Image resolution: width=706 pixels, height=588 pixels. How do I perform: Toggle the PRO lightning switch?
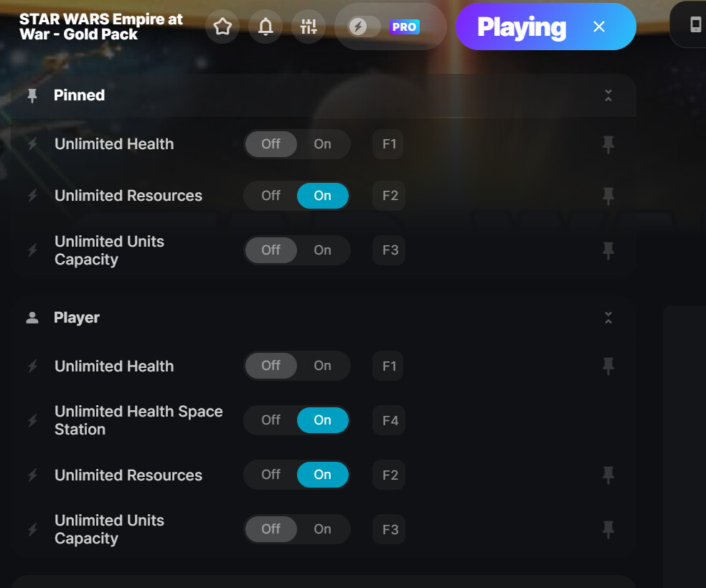tap(364, 27)
